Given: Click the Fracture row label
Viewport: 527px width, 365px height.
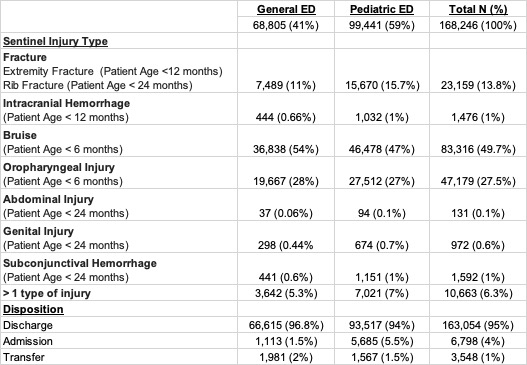Looking at the screenshot, I should click(25, 57).
